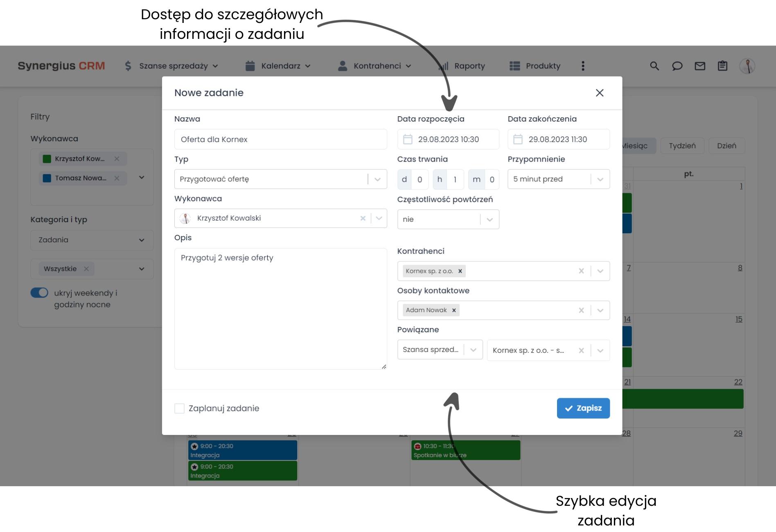Check the Zaplanuj zadanie checkbox

coord(179,408)
